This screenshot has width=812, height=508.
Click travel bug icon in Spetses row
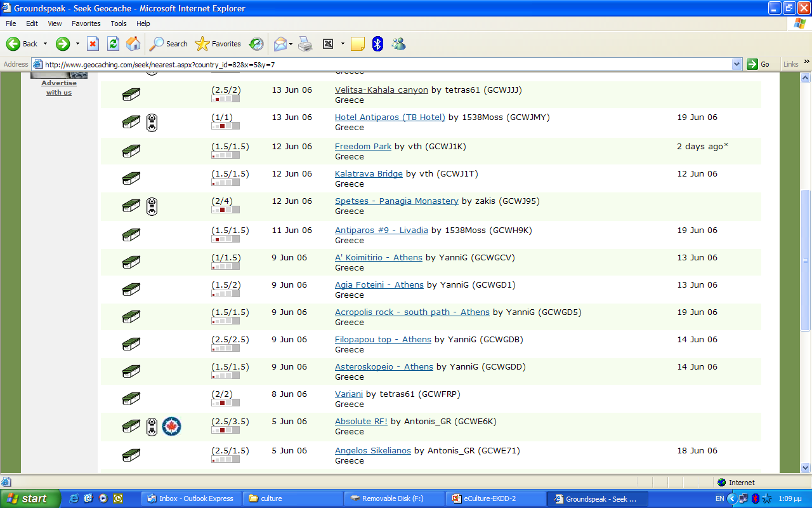(152, 206)
